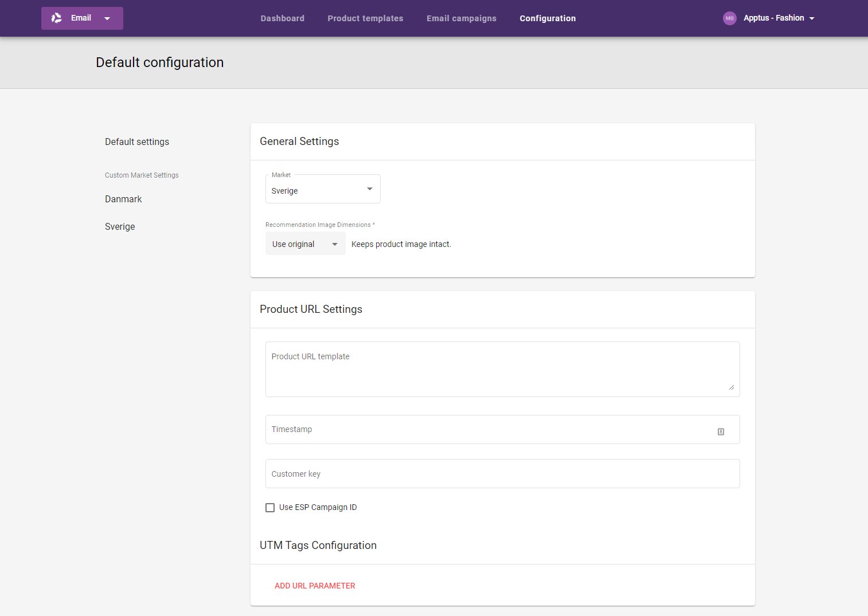
Task: Select Sverige in the sidebar list
Action: pyautogui.click(x=120, y=226)
